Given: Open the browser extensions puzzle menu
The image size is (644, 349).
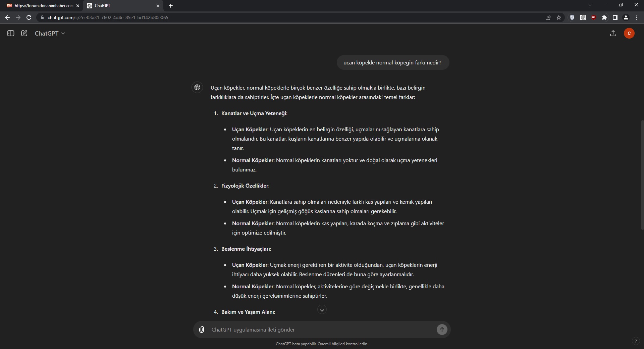Looking at the screenshot, I should 604,17.
